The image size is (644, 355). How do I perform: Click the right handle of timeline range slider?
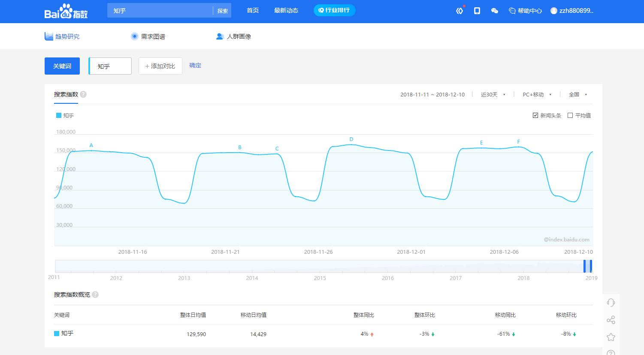[x=591, y=266]
